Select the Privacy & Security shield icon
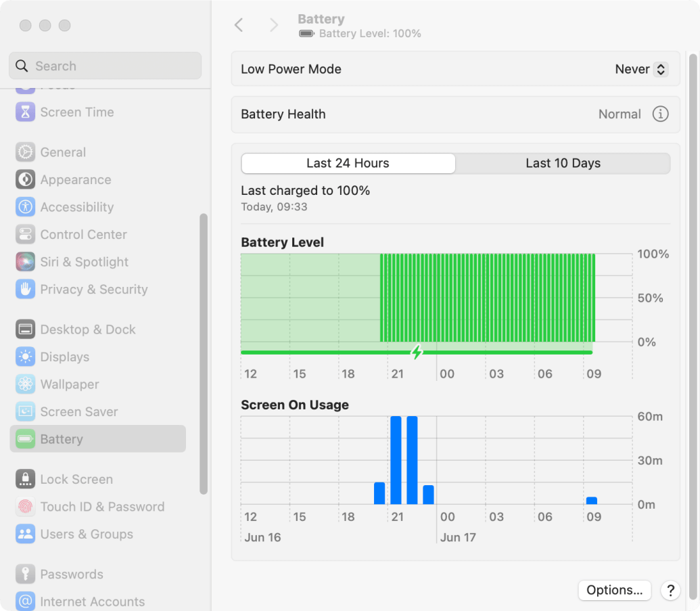 (24, 289)
